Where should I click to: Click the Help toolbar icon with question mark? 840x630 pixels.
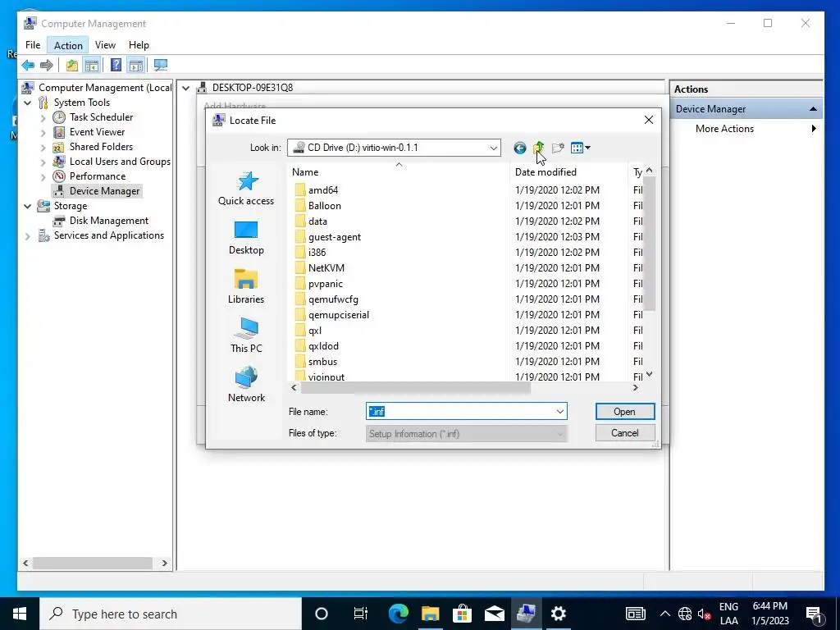point(116,66)
